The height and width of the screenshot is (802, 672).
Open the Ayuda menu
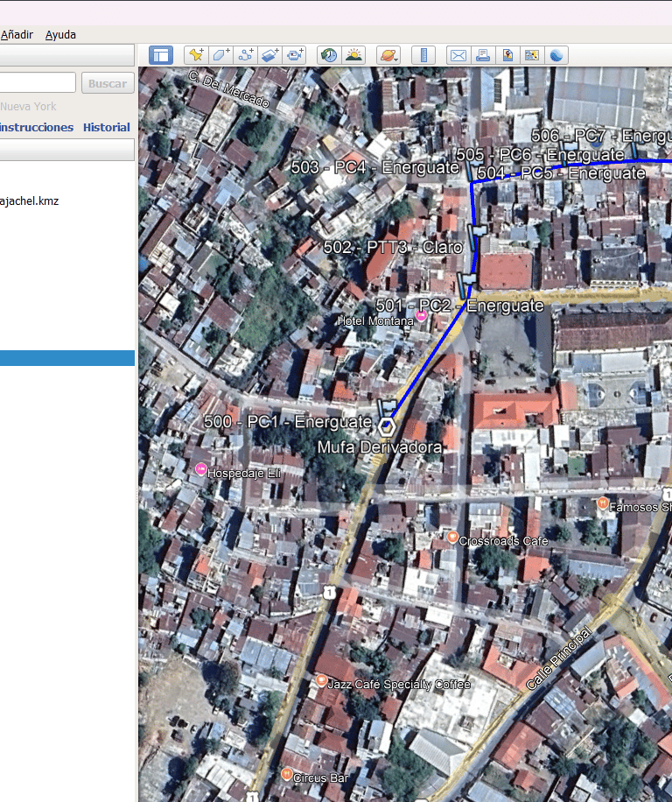tap(60, 35)
